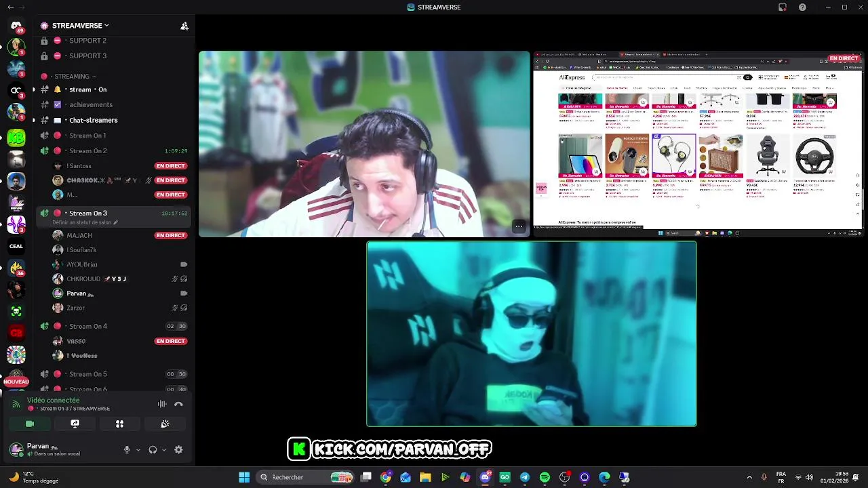The height and width of the screenshot is (488, 868).
Task: Open Discord direct messages home icon
Action: pos(16,26)
